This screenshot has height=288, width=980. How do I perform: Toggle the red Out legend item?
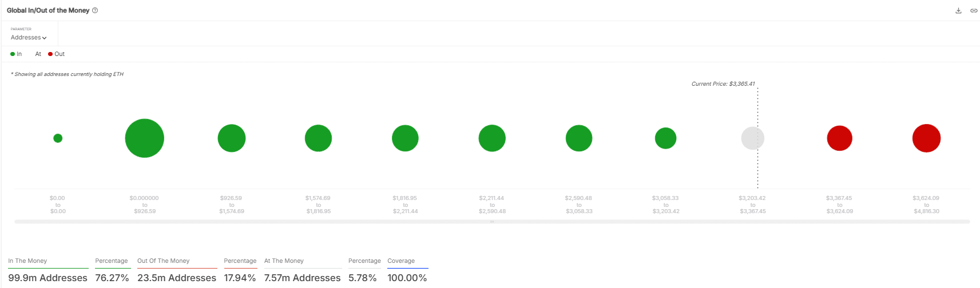click(x=56, y=54)
